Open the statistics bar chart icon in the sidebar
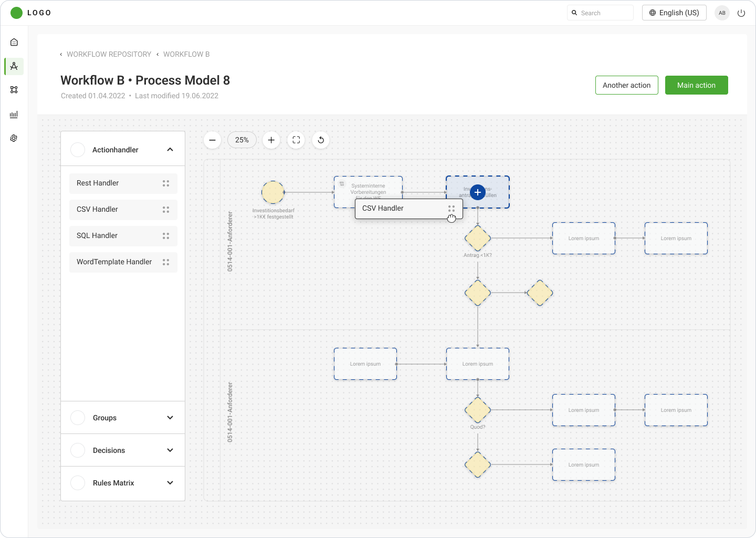This screenshot has height=538, width=756. point(14,115)
